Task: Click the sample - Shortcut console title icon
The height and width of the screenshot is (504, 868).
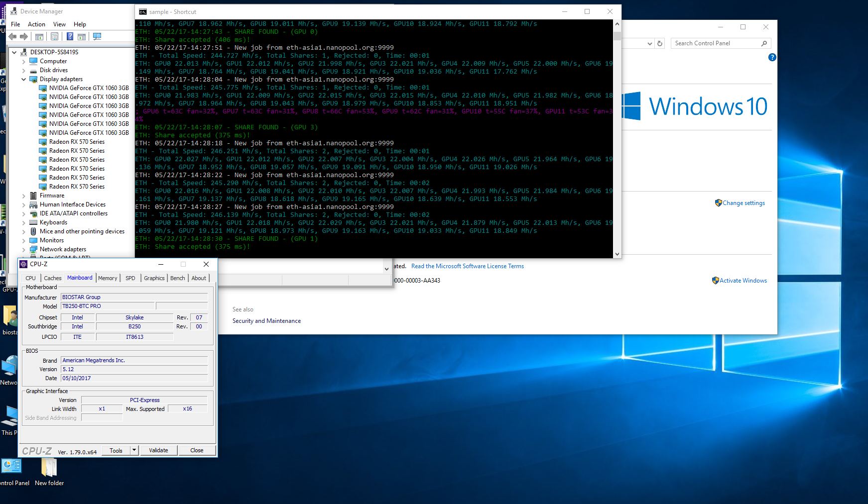Action: pos(143,11)
